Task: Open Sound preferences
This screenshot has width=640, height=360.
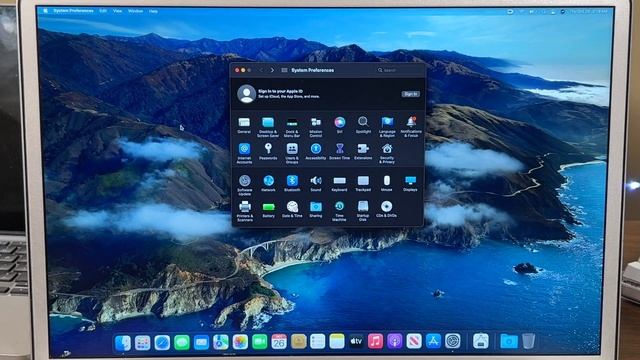Action: pos(316,183)
